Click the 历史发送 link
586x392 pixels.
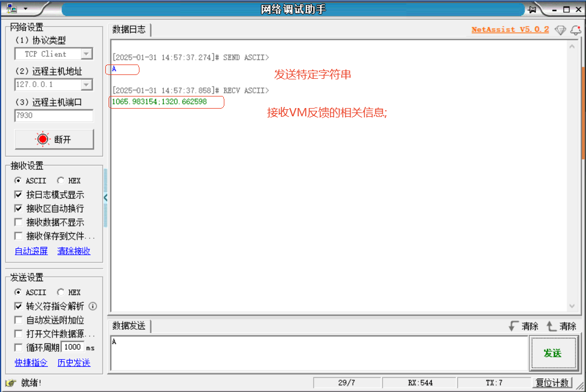74,363
